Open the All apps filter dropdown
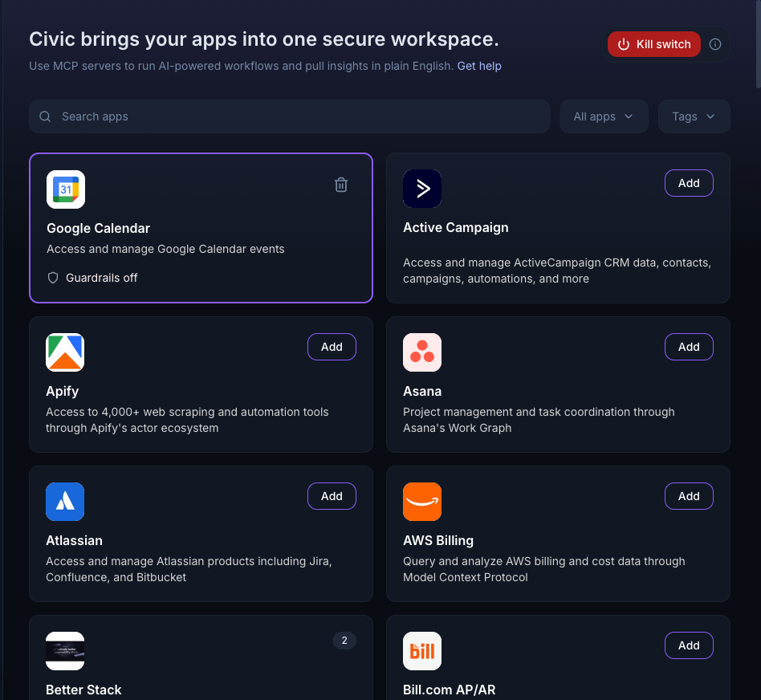Screen dimensions: 761x700 (604, 116)
